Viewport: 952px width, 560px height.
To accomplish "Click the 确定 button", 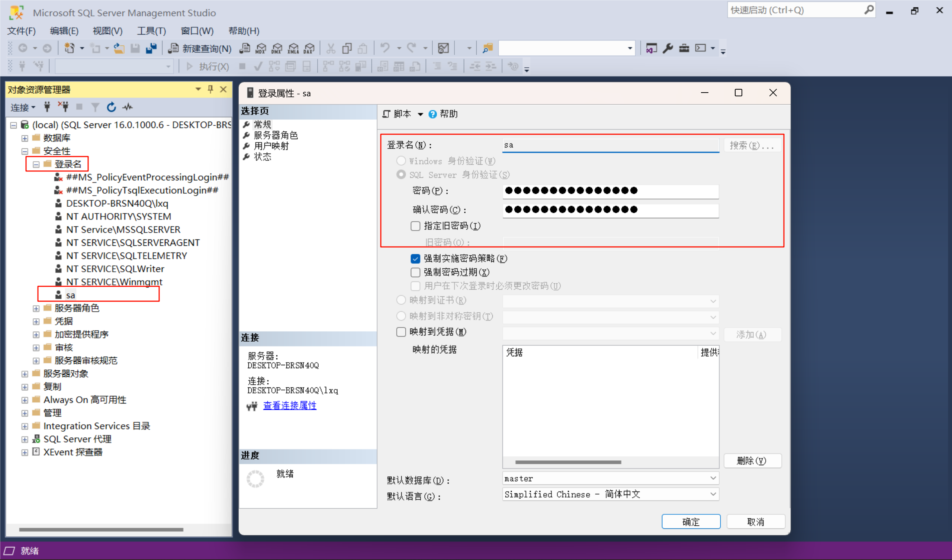I will (x=691, y=522).
